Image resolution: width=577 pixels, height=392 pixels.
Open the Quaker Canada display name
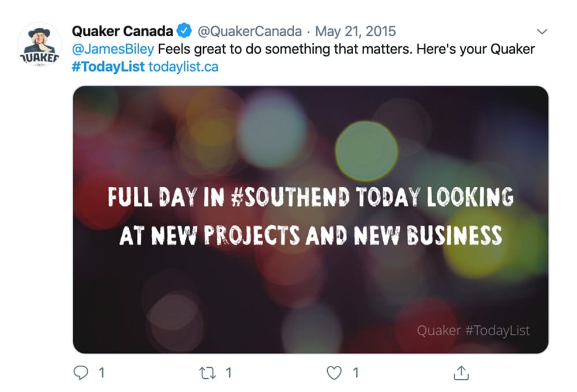pos(122,31)
